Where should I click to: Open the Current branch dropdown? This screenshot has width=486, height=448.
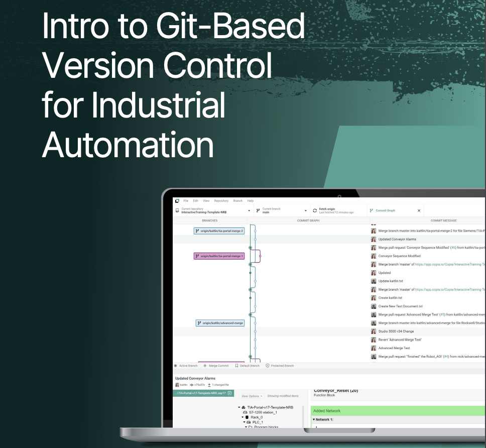tap(305, 209)
